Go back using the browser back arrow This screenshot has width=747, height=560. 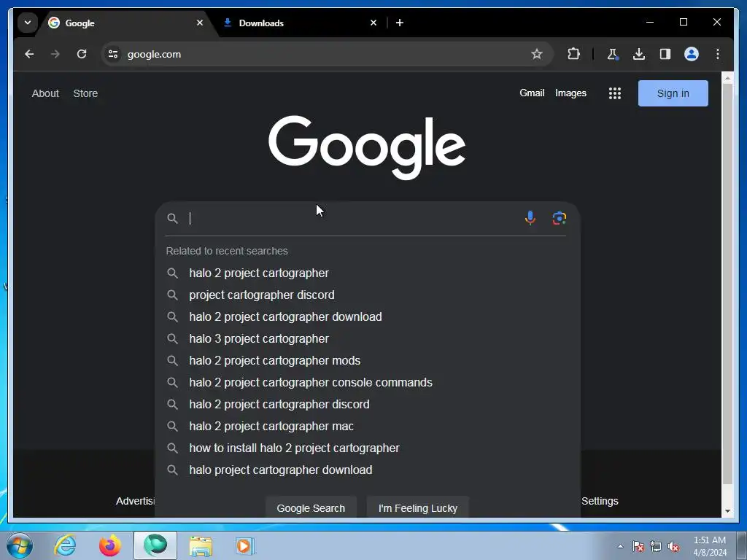(x=29, y=54)
